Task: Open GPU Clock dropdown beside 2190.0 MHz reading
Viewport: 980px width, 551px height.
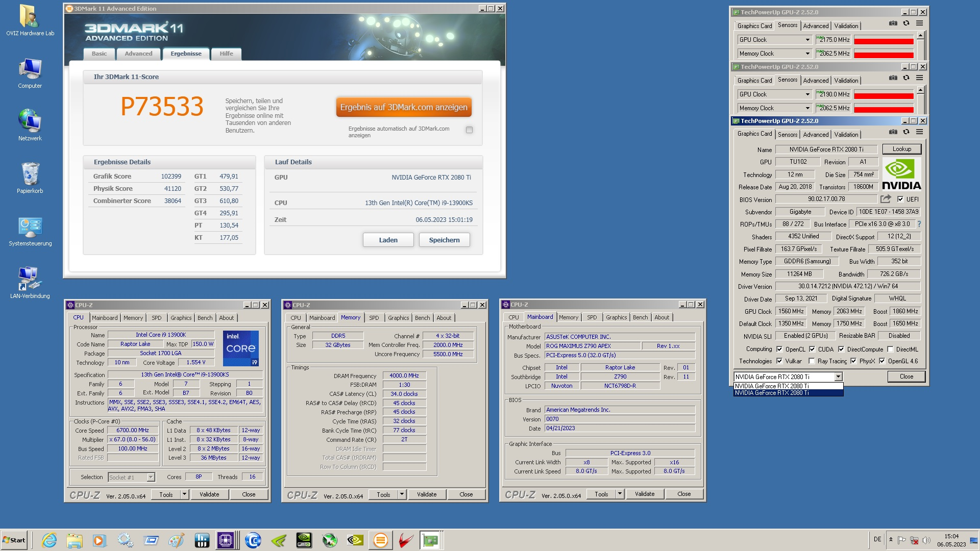Action: coord(807,94)
